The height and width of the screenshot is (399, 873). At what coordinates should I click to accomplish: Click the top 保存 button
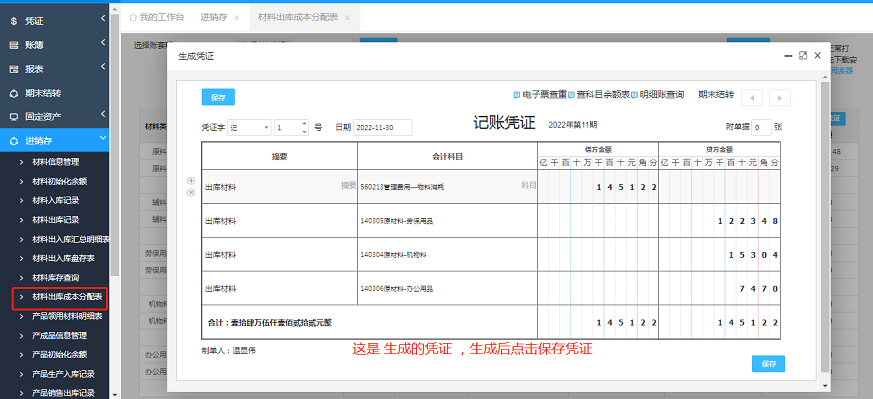point(218,97)
